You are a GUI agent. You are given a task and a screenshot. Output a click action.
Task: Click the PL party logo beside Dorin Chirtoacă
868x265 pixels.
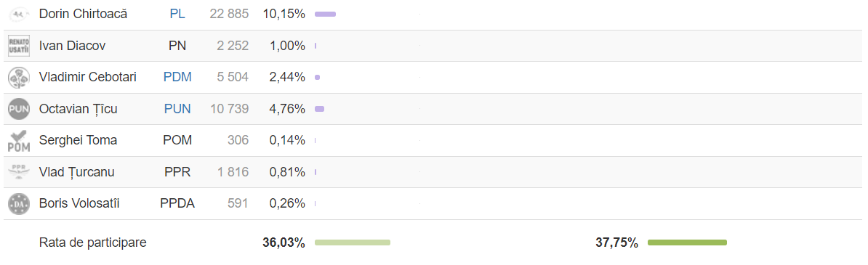pyautogui.click(x=19, y=14)
